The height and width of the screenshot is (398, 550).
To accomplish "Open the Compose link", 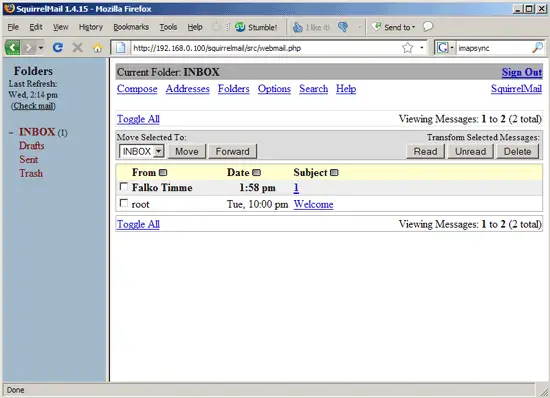I will tap(137, 89).
